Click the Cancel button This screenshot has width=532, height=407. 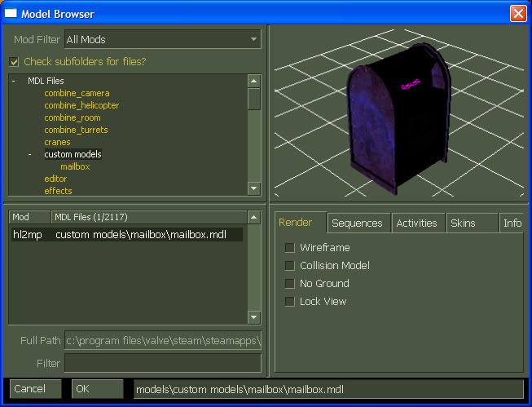[x=36, y=389]
